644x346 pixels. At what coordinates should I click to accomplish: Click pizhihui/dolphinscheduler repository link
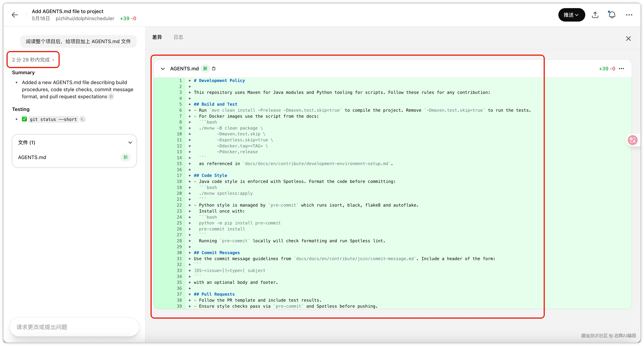[x=85, y=19]
